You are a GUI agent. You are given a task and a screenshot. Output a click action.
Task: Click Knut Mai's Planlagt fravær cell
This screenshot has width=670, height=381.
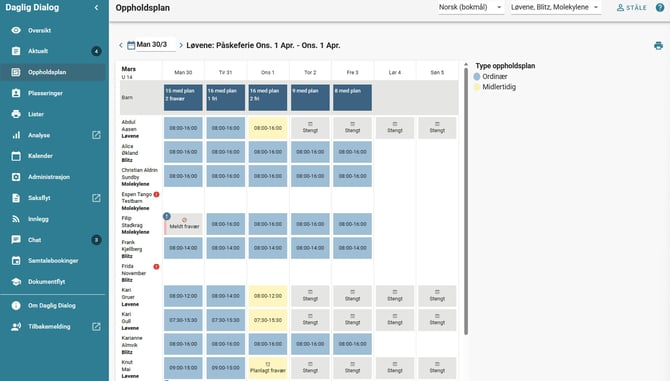[268, 368]
